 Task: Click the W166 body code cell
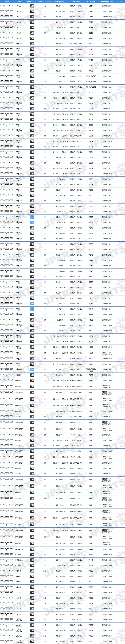tap(91, 359)
